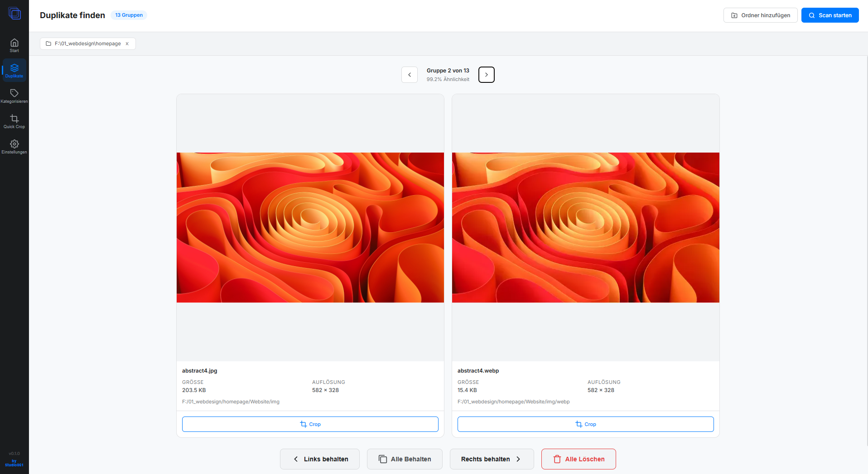This screenshot has width=868, height=474.
Task: Click the abstract4.webp image preview
Action: click(585, 227)
